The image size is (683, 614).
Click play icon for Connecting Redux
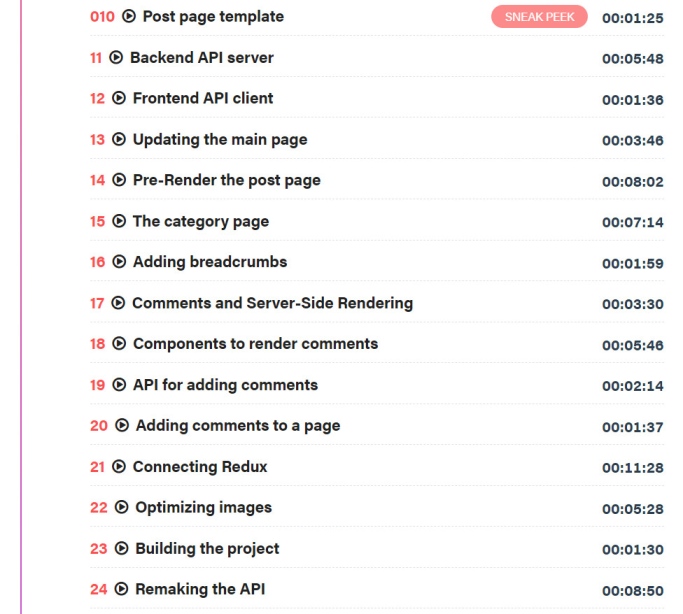coord(119,467)
